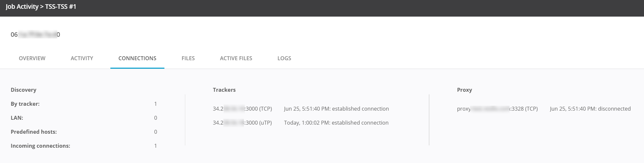This screenshot has width=644, height=163.
Task: Click the By tracker label
Action: tap(25, 104)
